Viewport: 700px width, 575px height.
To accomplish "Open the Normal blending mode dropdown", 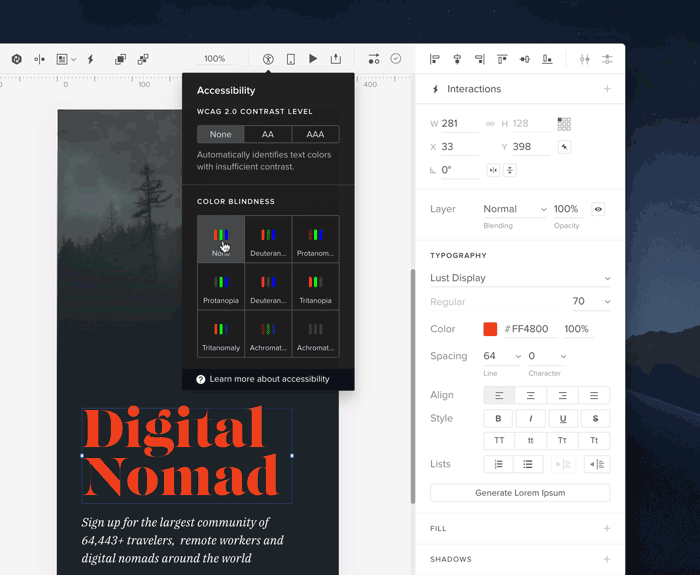I will pyautogui.click(x=515, y=209).
